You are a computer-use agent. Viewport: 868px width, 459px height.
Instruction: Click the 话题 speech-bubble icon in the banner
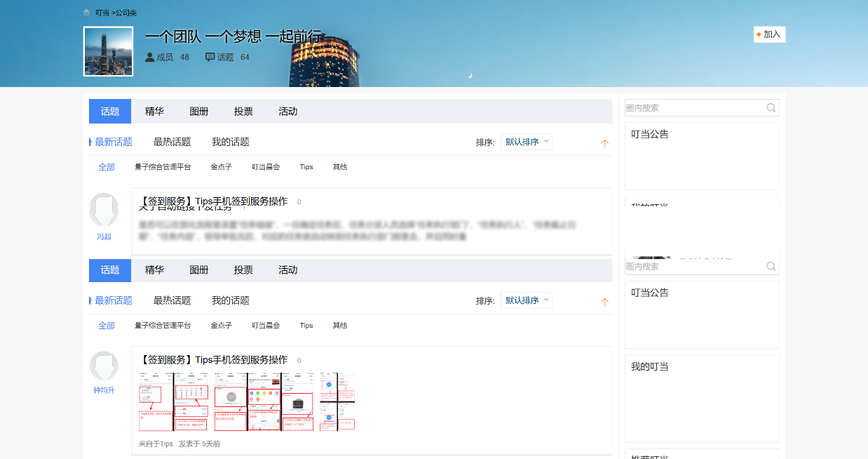(x=210, y=58)
